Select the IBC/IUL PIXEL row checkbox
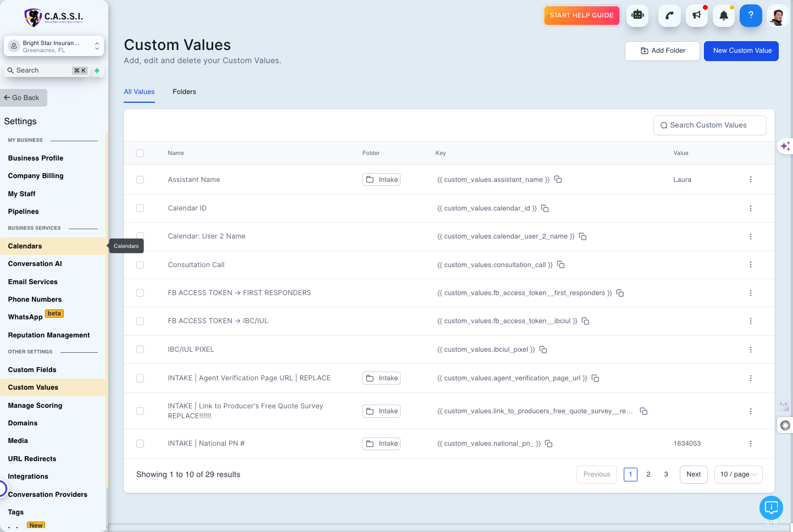The image size is (793, 532). coord(140,350)
